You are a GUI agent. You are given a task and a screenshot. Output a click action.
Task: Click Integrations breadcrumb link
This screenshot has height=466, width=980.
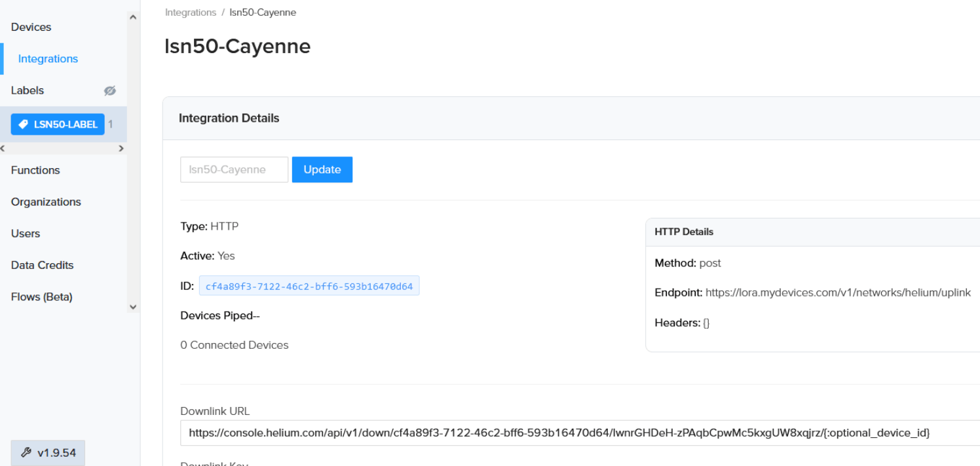point(191,12)
